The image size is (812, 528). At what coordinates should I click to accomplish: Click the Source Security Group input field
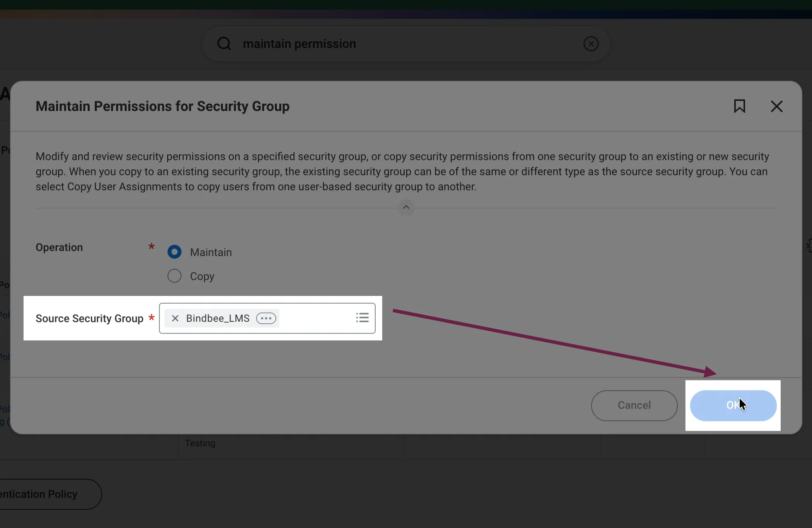pyautogui.click(x=267, y=318)
